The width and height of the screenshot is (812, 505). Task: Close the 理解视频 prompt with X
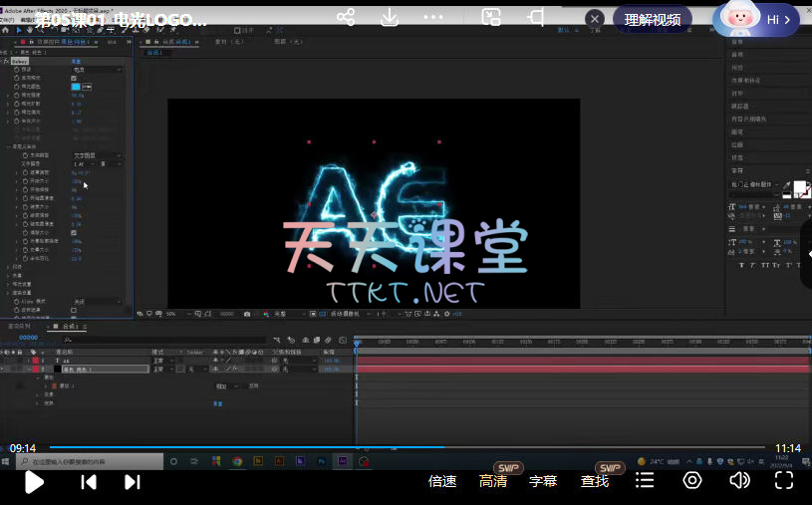pos(594,19)
